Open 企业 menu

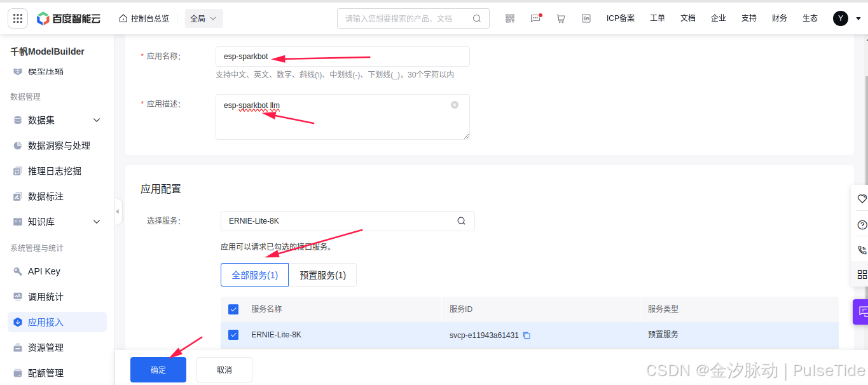[719, 18]
